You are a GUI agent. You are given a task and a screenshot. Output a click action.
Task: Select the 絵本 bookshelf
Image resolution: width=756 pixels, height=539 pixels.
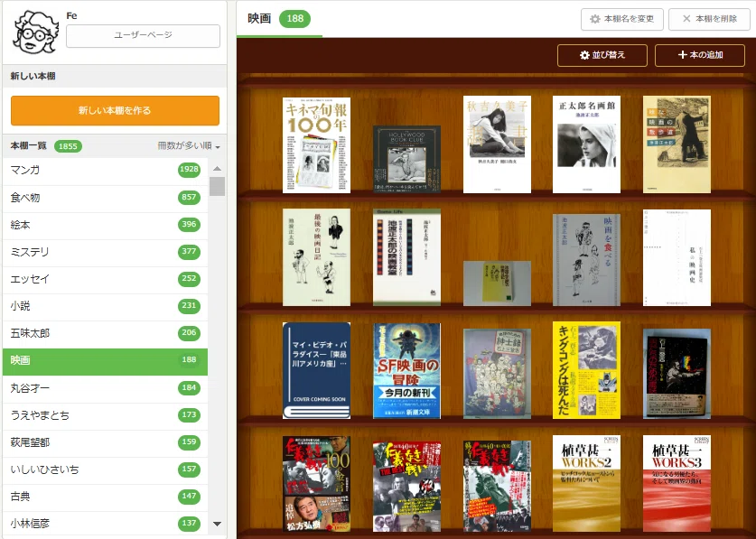point(105,224)
